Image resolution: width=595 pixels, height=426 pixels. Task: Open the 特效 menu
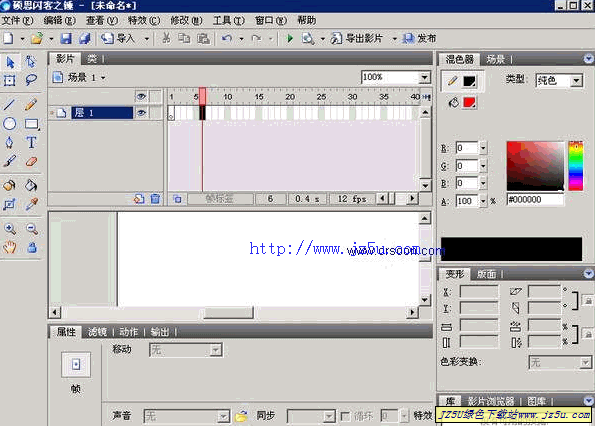point(144,20)
